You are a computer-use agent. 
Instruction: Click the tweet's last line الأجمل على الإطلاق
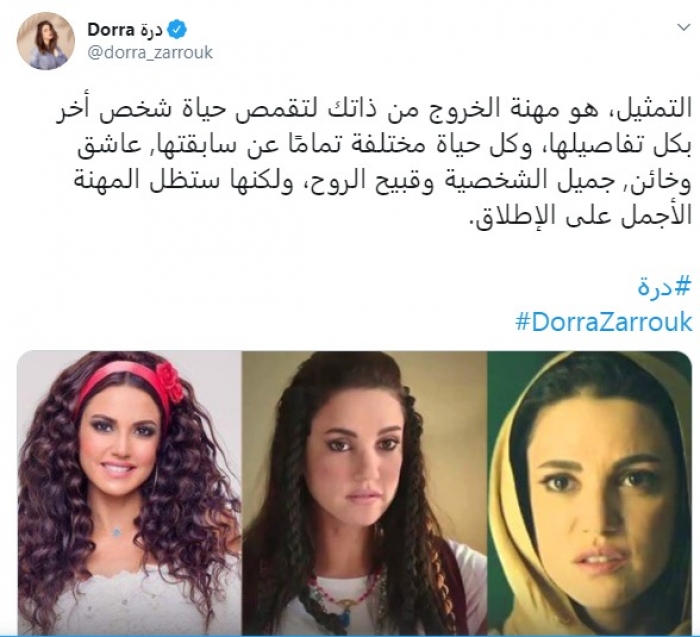click(583, 217)
